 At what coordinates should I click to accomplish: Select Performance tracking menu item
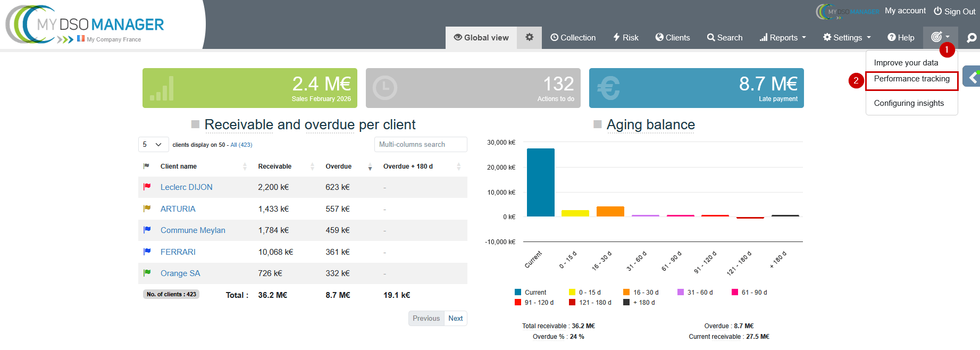(x=911, y=79)
